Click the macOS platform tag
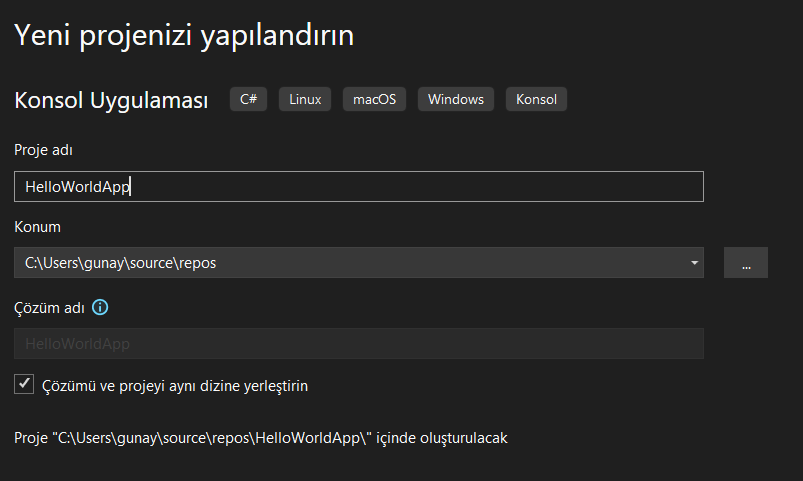 (374, 99)
